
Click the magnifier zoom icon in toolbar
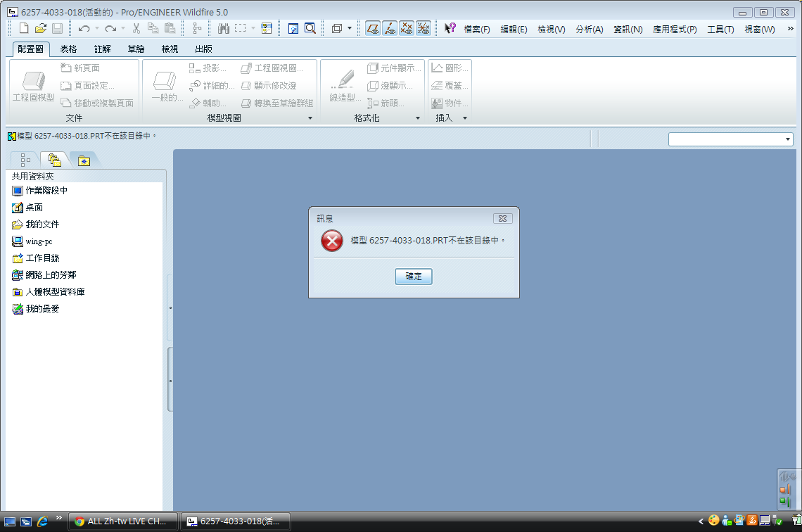coord(310,29)
